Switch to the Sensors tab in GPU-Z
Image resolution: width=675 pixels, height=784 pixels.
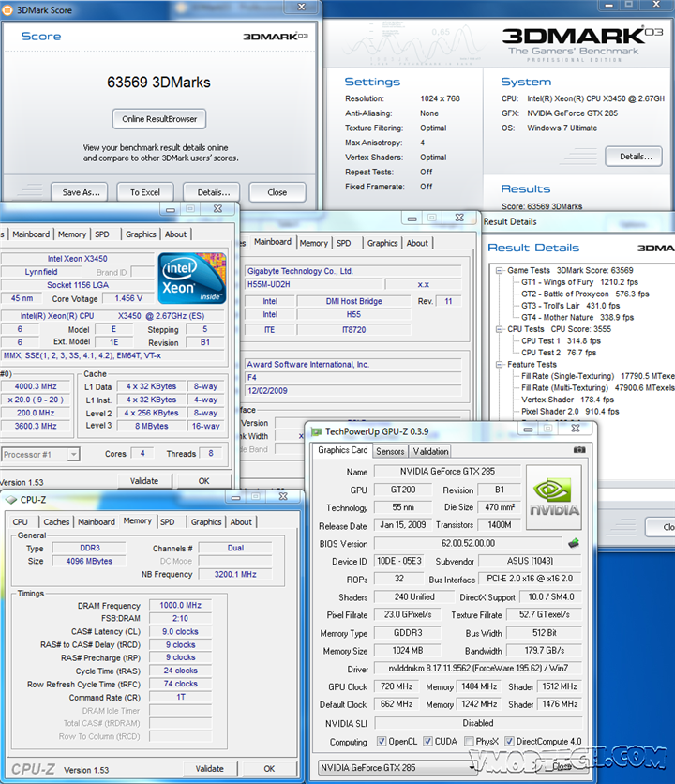click(x=390, y=451)
